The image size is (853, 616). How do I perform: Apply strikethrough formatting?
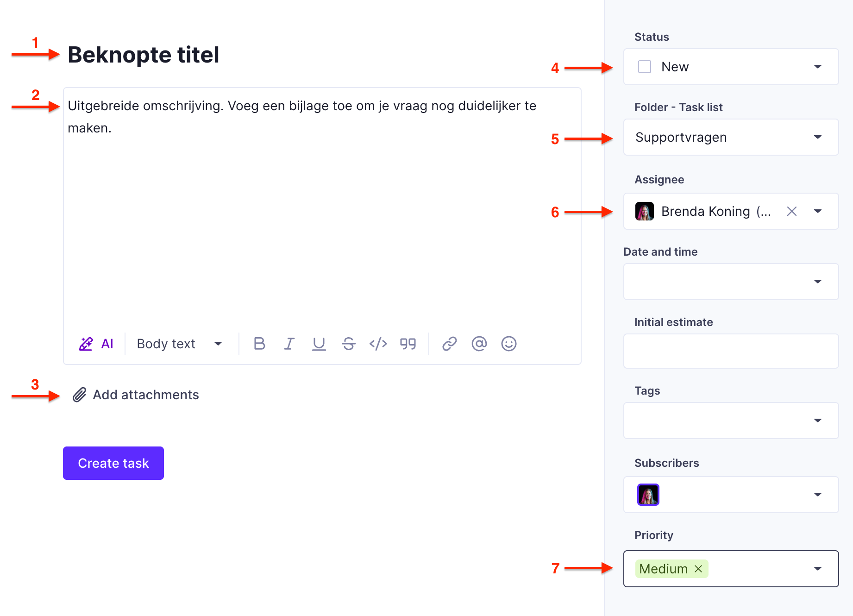coord(348,344)
